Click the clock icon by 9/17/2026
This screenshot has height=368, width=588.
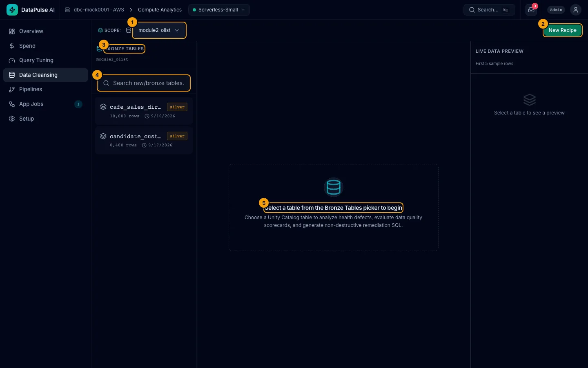point(144,145)
